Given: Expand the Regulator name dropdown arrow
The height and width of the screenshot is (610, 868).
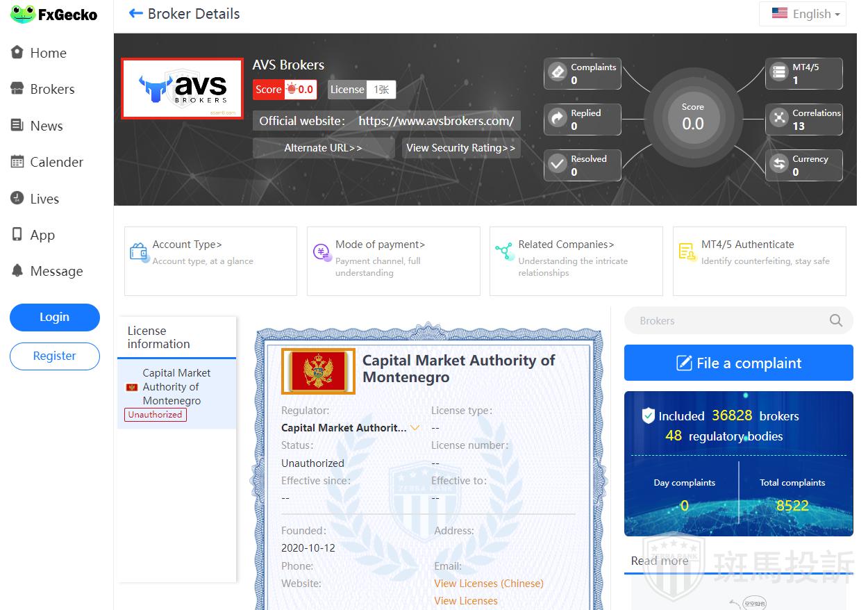Looking at the screenshot, I should pyautogui.click(x=415, y=428).
